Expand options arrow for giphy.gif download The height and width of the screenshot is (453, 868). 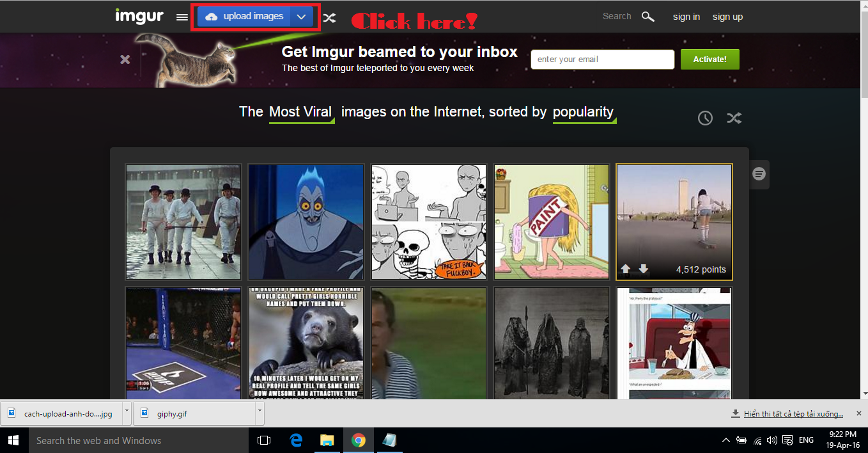259,414
